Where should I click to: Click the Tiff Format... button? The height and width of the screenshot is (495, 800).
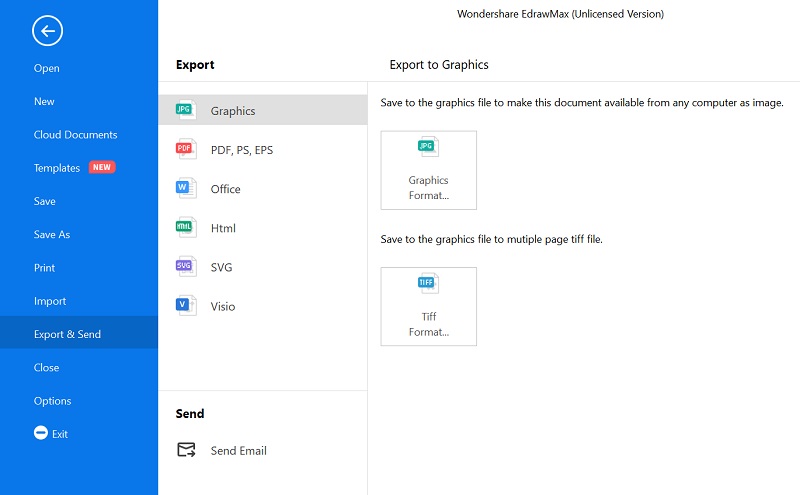click(429, 306)
